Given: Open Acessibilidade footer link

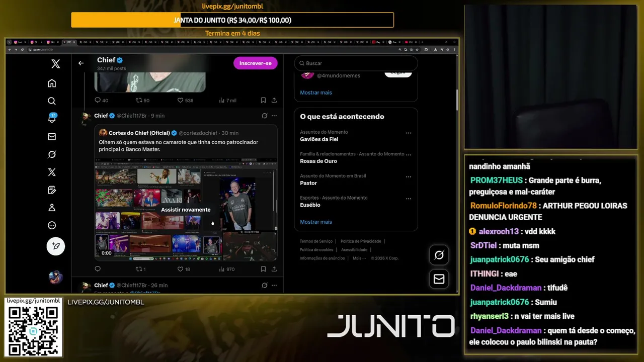Looking at the screenshot, I should pos(354,250).
